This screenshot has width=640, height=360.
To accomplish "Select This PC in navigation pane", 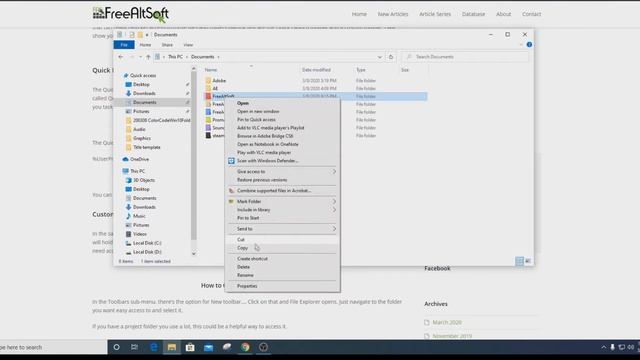I will click(137, 171).
